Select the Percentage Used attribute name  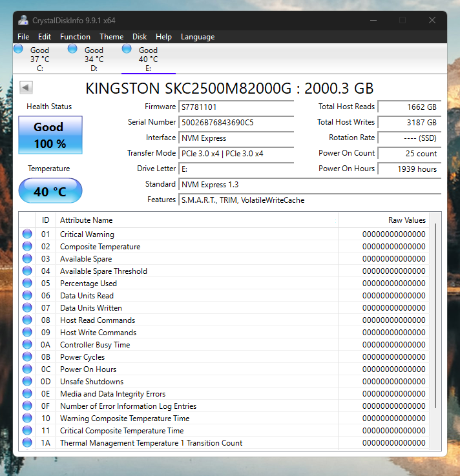[x=89, y=284]
